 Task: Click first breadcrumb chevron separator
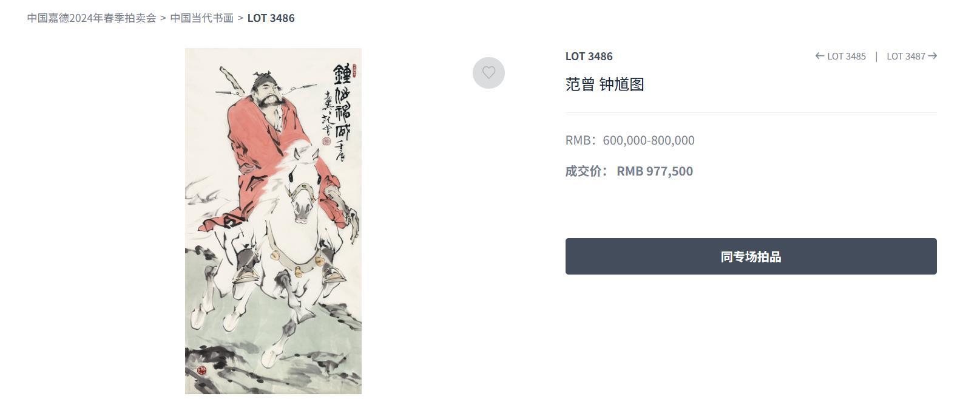click(x=163, y=18)
